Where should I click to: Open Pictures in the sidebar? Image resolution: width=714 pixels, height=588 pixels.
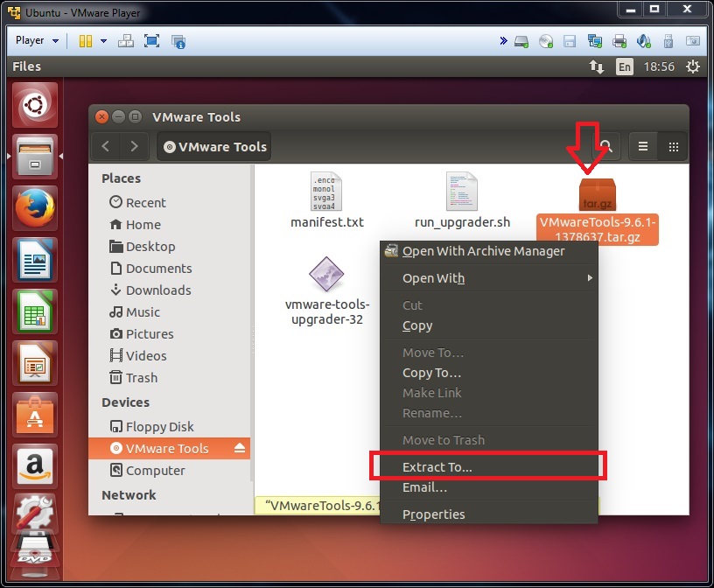[170, 334]
